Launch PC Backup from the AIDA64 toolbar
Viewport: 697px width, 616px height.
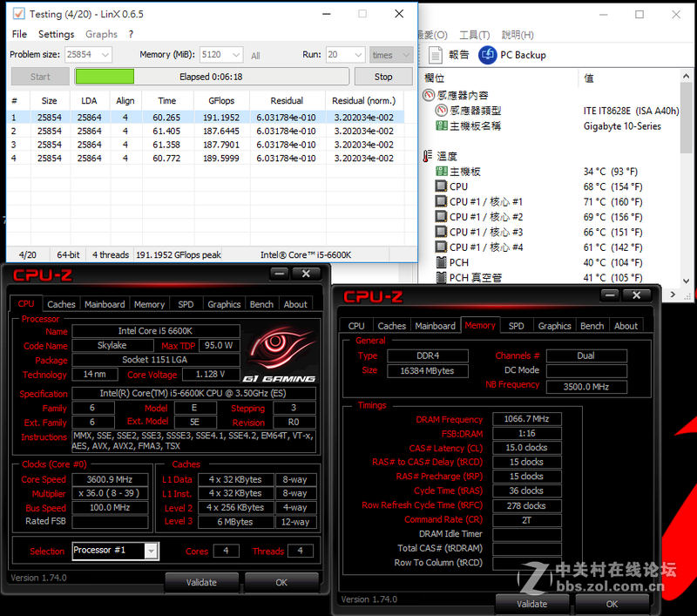(x=488, y=54)
